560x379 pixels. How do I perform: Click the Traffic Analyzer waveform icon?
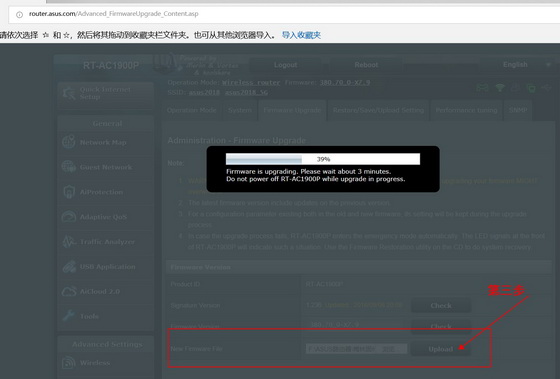[x=69, y=241]
